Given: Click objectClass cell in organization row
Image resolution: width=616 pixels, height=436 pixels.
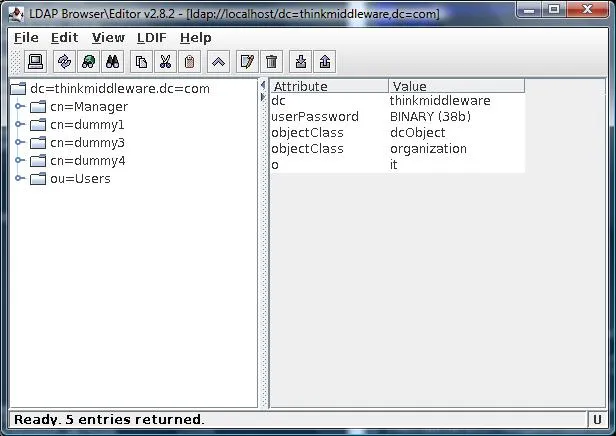Looking at the screenshot, I should click(x=329, y=149).
